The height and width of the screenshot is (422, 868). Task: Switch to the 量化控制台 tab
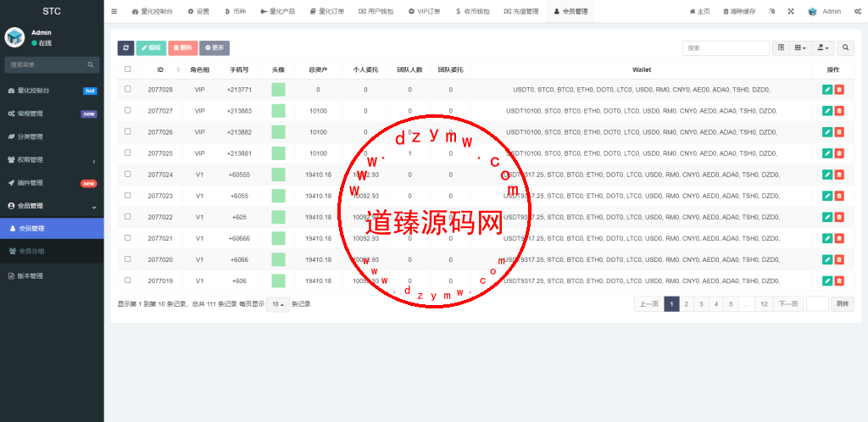pos(153,11)
